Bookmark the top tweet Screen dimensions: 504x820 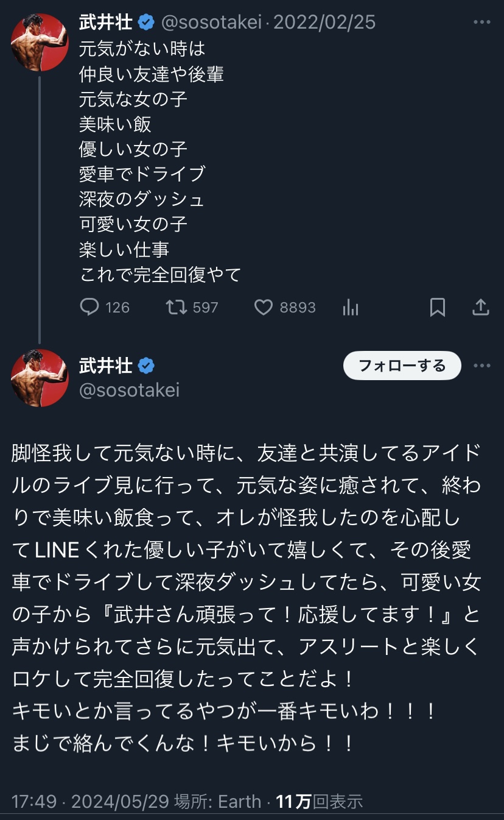pyautogui.click(x=437, y=307)
